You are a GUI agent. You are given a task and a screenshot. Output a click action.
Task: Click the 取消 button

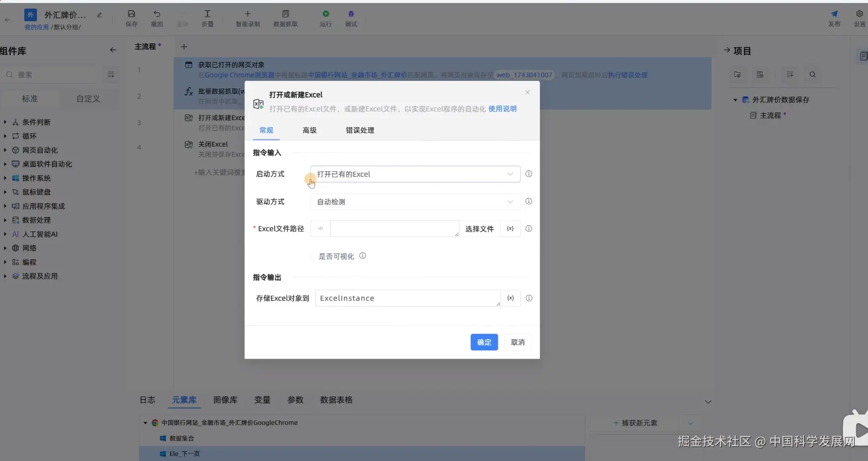pos(518,342)
